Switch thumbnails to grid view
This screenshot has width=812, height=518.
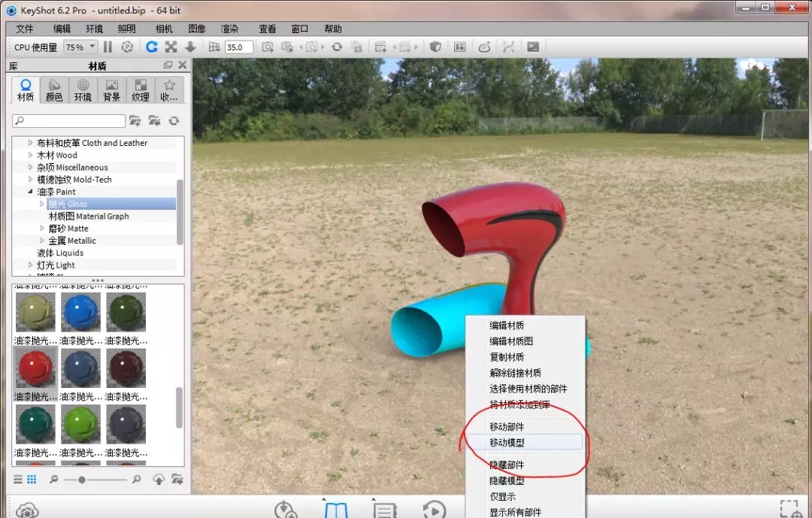tap(32, 479)
